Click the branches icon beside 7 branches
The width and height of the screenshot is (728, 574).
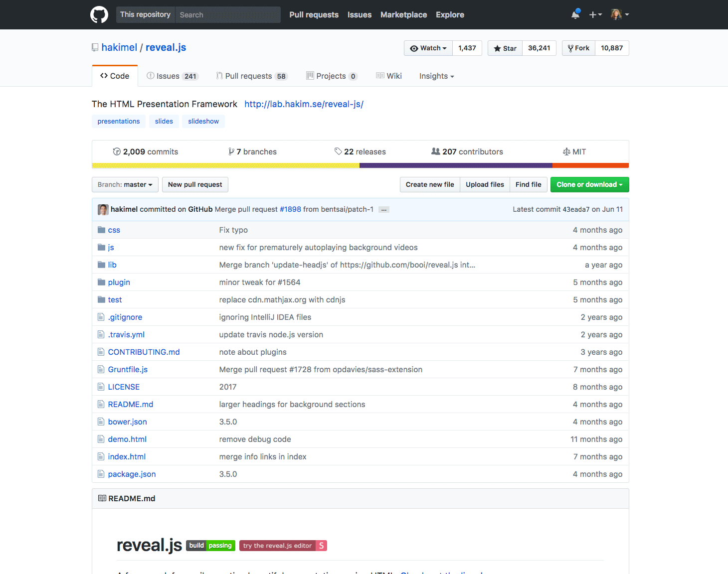232,151
